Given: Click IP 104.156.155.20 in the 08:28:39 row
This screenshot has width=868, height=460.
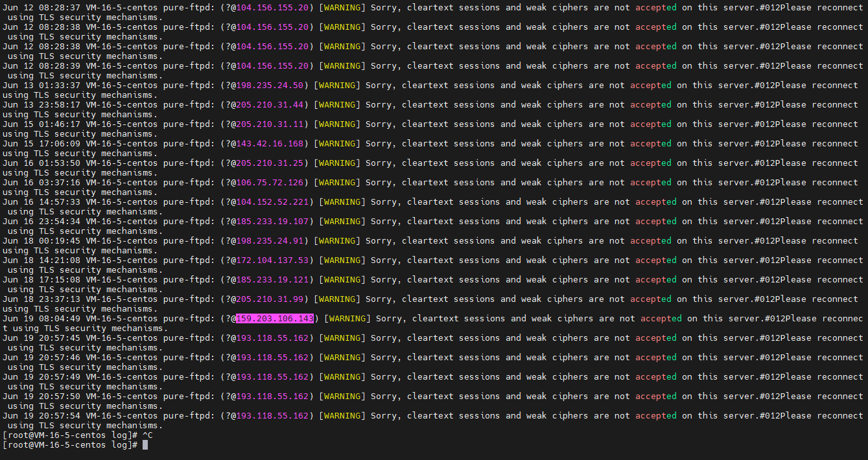Looking at the screenshot, I should click(x=272, y=66).
